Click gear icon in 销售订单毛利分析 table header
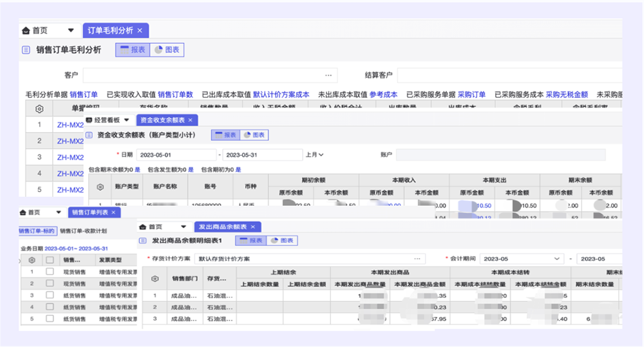Screen dimensions: 644x347 coord(39,109)
